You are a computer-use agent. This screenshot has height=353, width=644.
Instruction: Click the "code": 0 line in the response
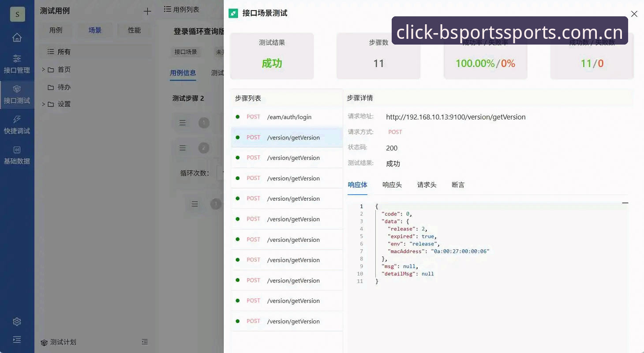(397, 214)
